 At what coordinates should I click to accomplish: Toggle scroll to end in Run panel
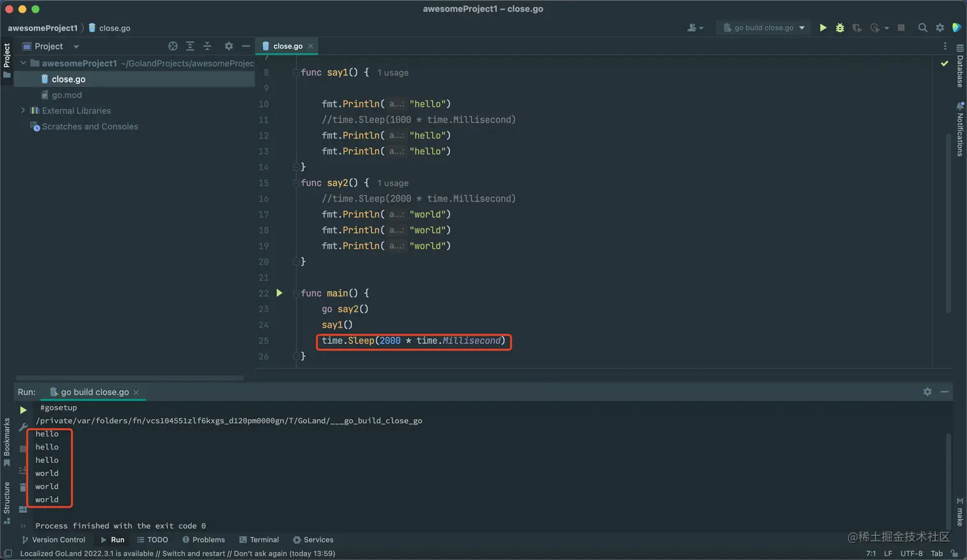pyautogui.click(x=23, y=470)
